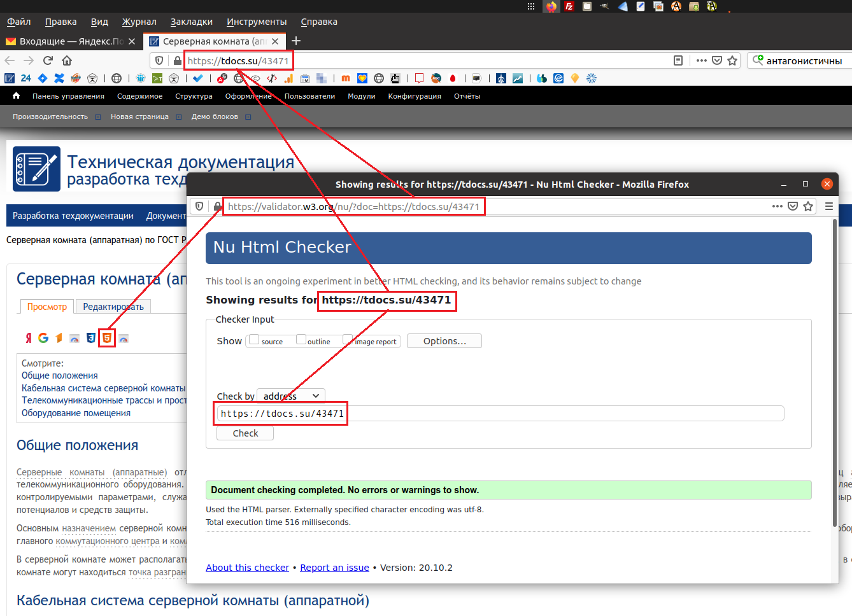Image resolution: width=852 pixels, height=616 pixels.
Task: Go to the home page via the toolbar house icon
Action: 67,60
